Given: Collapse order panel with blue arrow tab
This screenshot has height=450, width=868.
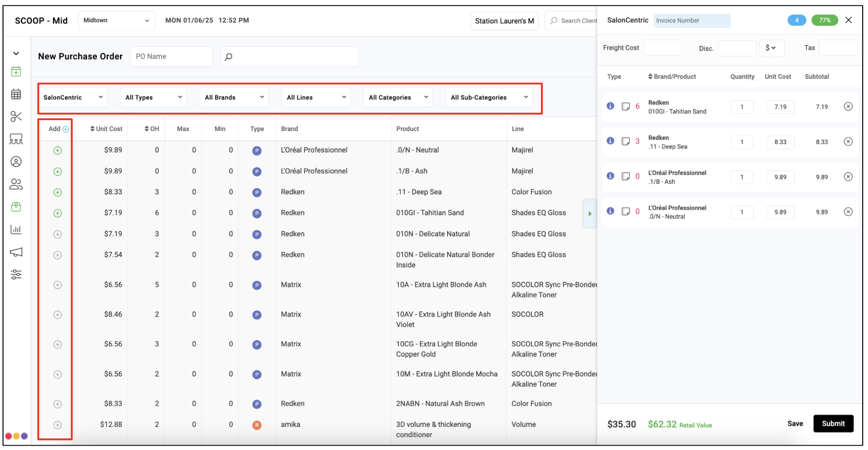Looking at the screenshot, I should [x=590, y=214].
